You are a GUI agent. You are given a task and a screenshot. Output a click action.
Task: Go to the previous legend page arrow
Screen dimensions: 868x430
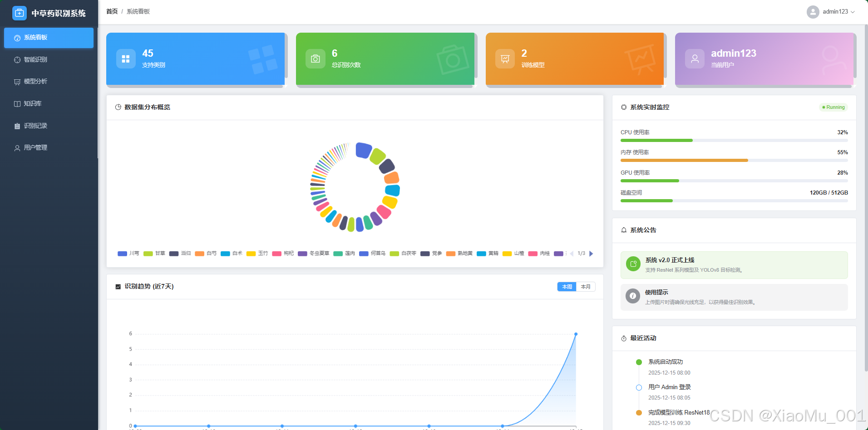(572, 254)
